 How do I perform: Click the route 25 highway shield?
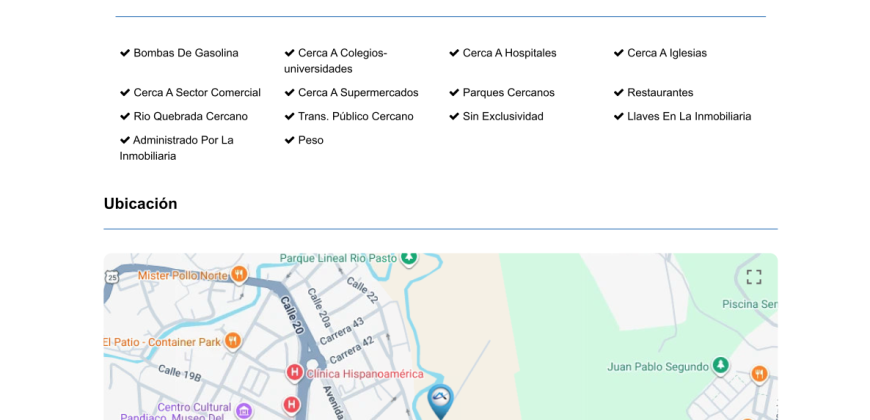112,277
